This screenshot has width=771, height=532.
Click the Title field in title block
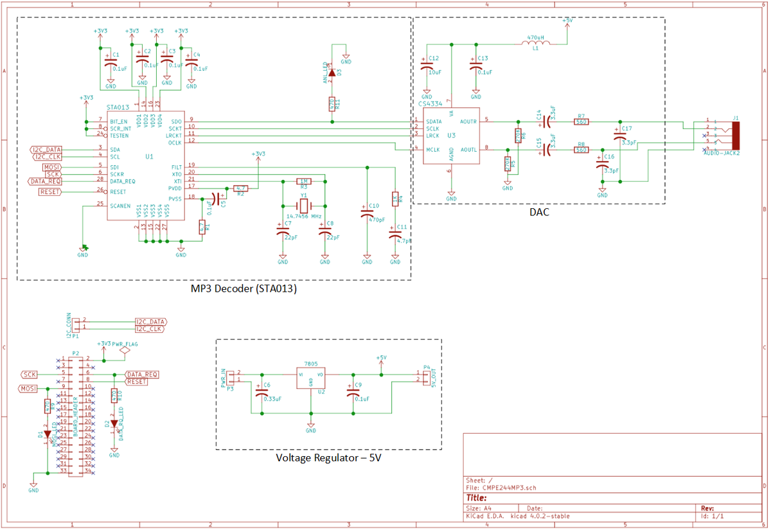477,498
